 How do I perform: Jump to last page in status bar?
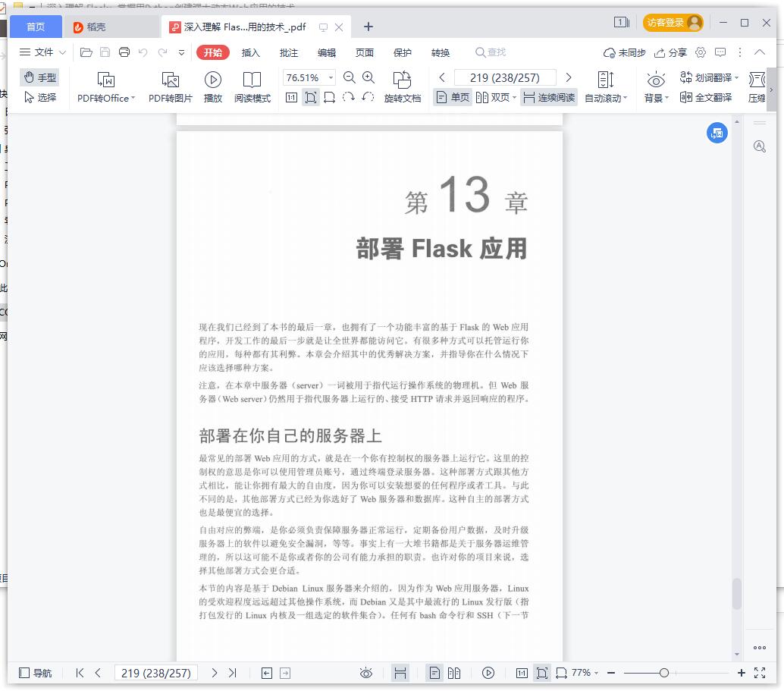coord(233,673)
